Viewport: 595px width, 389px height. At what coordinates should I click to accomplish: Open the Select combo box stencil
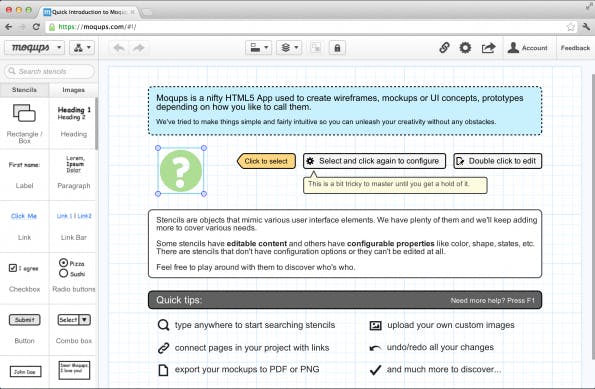click(74, 320)
